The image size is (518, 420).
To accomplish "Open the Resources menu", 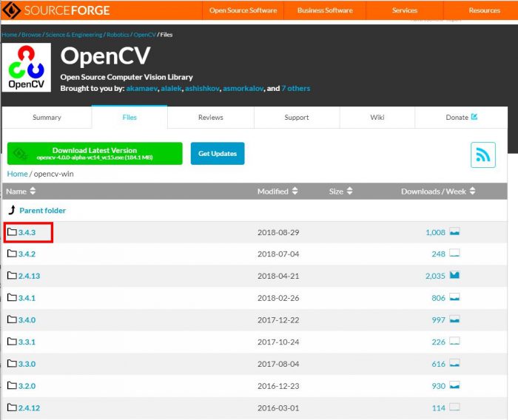I will click(484, 10).
